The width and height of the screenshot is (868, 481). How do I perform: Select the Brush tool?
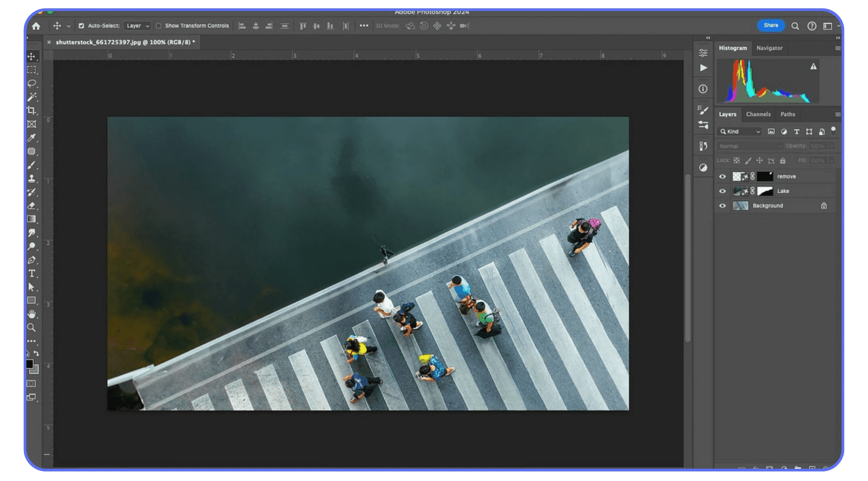pos(32,166)
